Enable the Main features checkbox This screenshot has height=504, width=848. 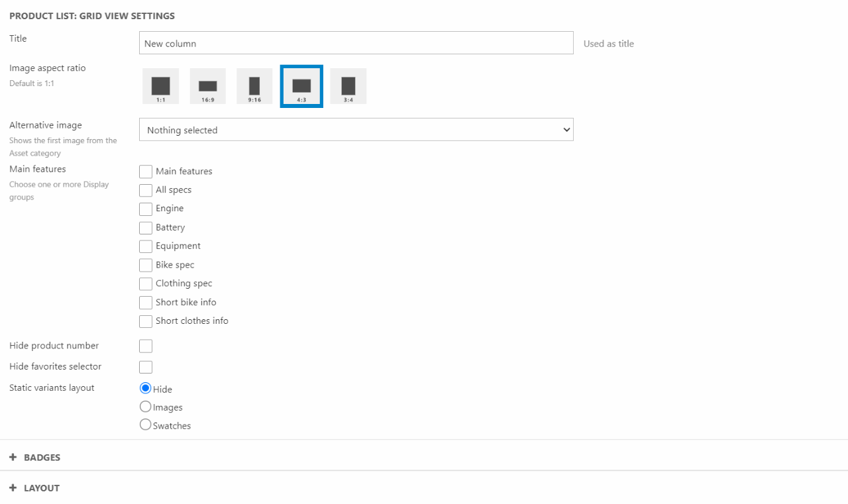[x=146, y=172]
